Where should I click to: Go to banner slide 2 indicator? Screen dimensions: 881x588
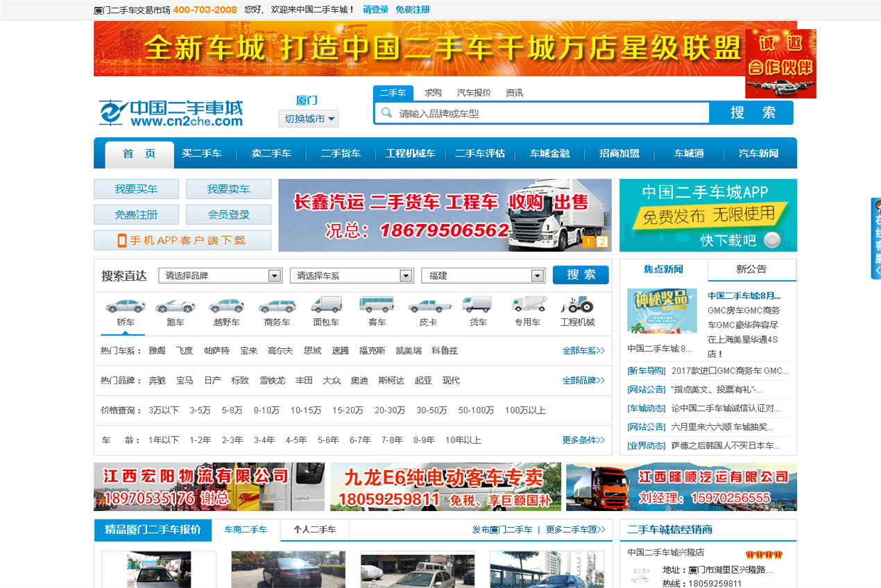click(601, 242)
